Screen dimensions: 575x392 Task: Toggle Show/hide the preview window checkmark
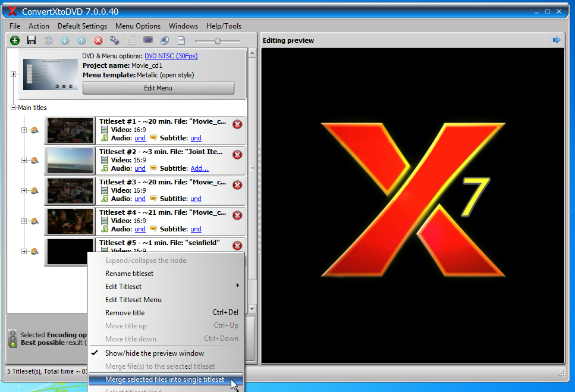pyautogui.click(x=95, y=353)
